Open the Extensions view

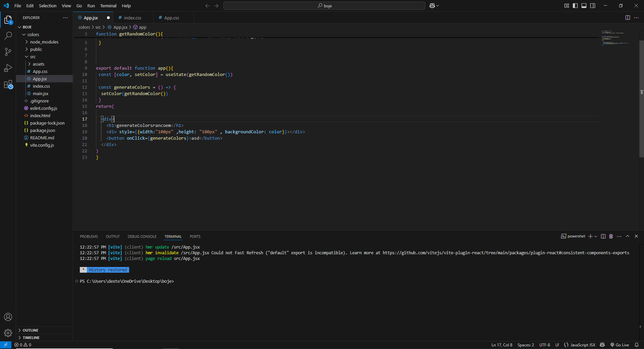tap(8, 84)
